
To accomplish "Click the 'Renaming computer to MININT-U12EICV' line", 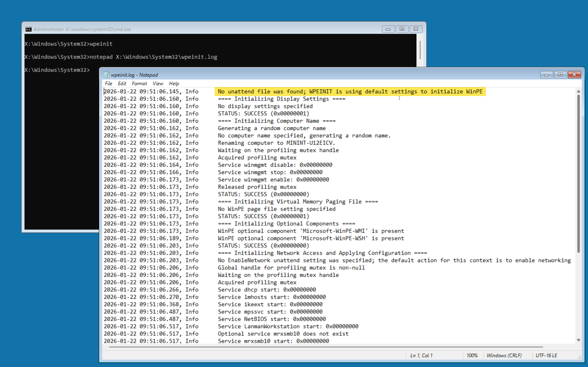I will pyautogui.click(x=276, y=143).
